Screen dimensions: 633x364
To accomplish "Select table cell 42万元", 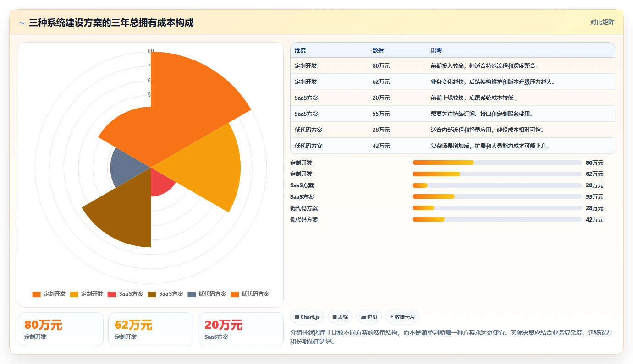I will (381, 146).
